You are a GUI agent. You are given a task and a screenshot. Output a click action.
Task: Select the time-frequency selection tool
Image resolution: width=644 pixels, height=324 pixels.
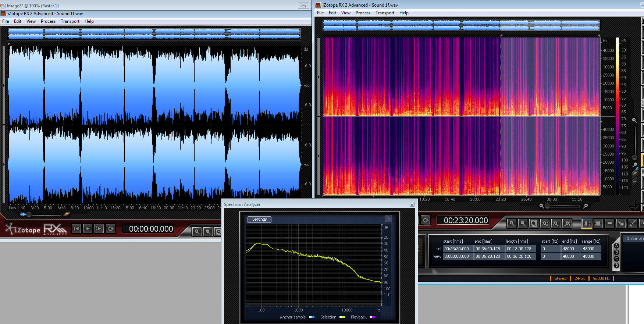click(x=598, y=223)
